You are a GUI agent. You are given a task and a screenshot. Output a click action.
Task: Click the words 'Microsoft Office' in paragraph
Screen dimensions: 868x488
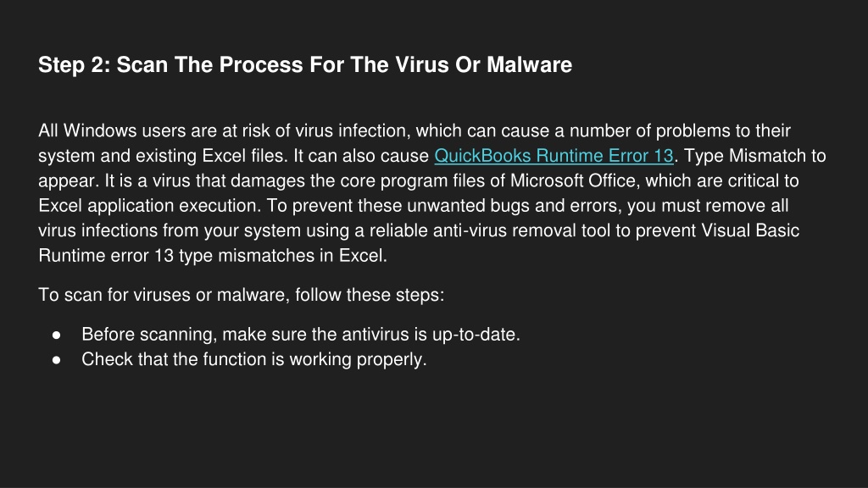pyautogui.click(x=575, y=181)
